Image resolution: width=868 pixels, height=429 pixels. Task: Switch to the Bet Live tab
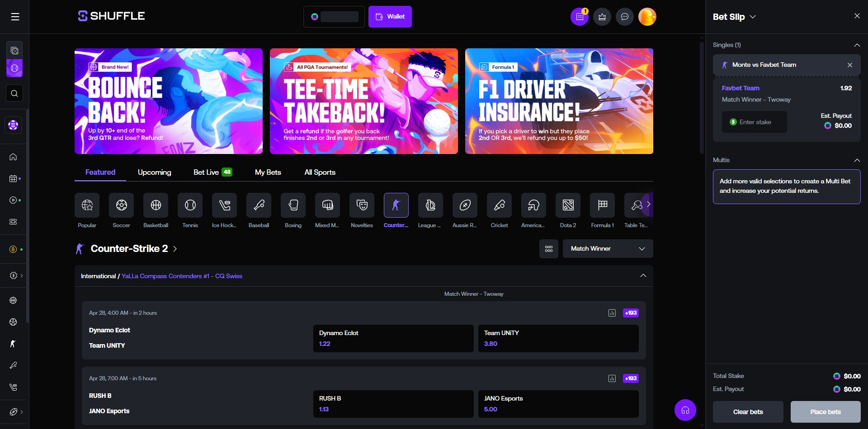coord(212,173)
